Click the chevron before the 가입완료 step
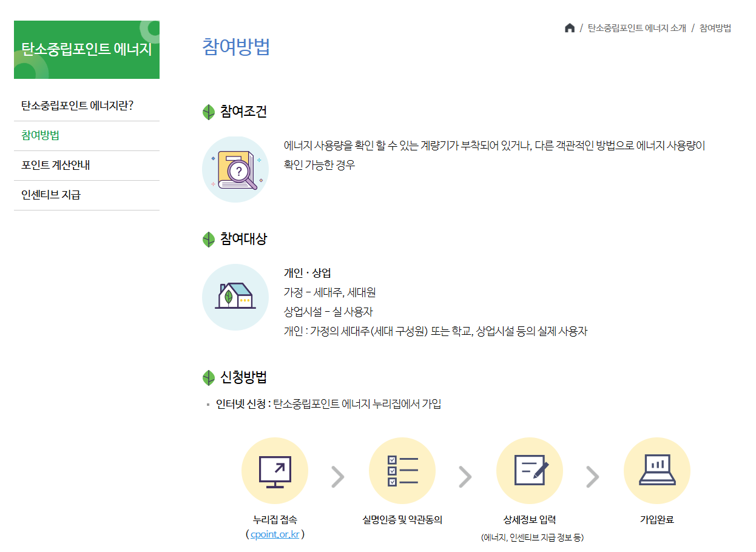The width and height of the screenshot is (756, 552). 593,476
